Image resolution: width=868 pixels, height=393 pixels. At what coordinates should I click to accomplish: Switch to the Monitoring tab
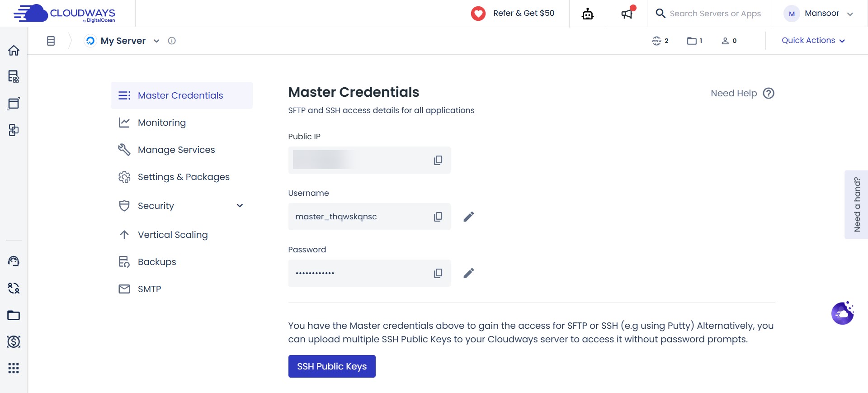[x=161, y=122]
